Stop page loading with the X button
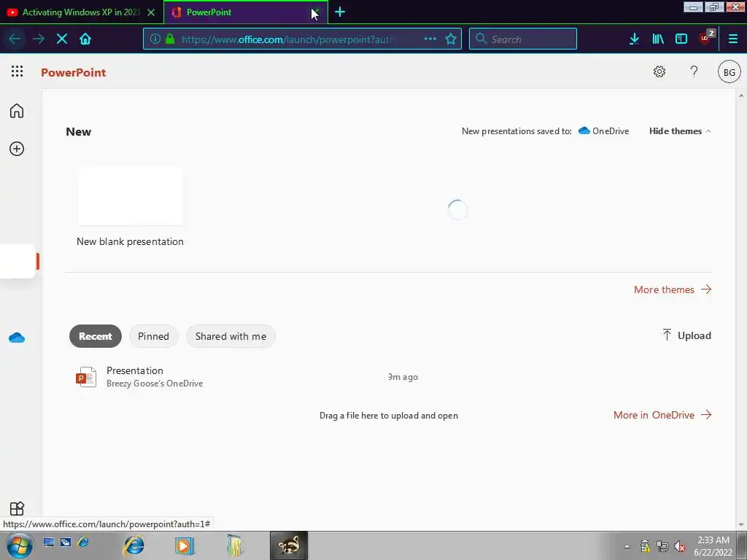Viewport: 747px width, 560px height. [x=62, y=39]
